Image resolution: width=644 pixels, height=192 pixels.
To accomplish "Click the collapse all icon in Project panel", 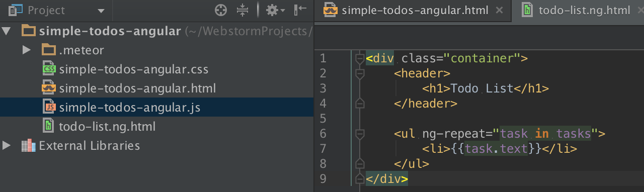I will 243,10.
